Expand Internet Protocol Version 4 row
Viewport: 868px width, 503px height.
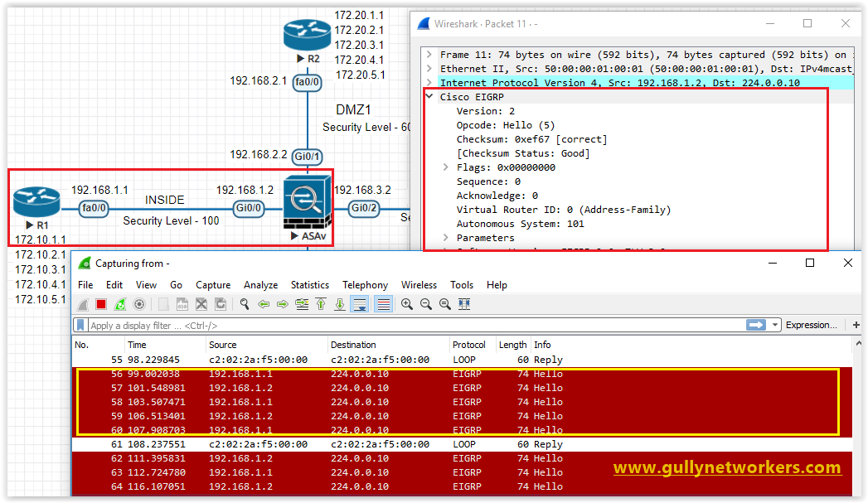pos(429,82)
